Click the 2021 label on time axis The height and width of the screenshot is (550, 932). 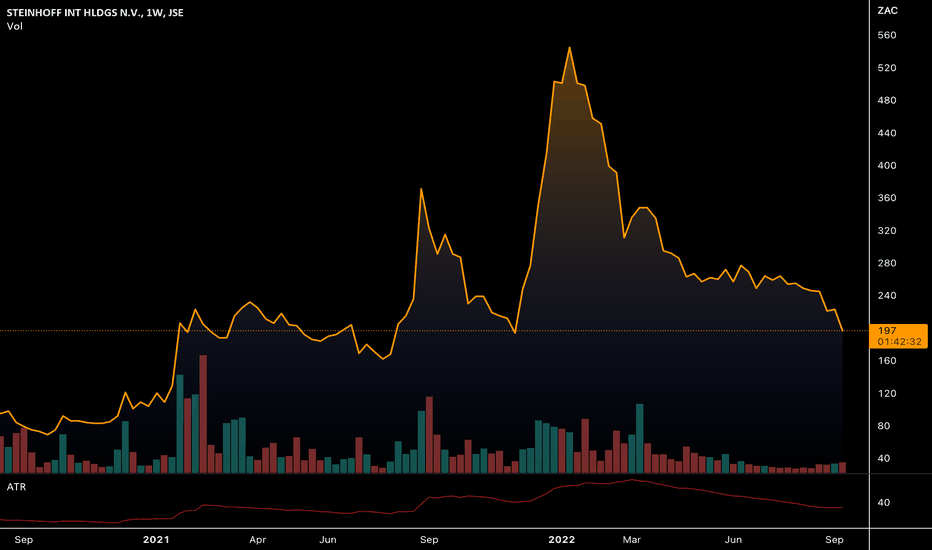coord(156,539)
